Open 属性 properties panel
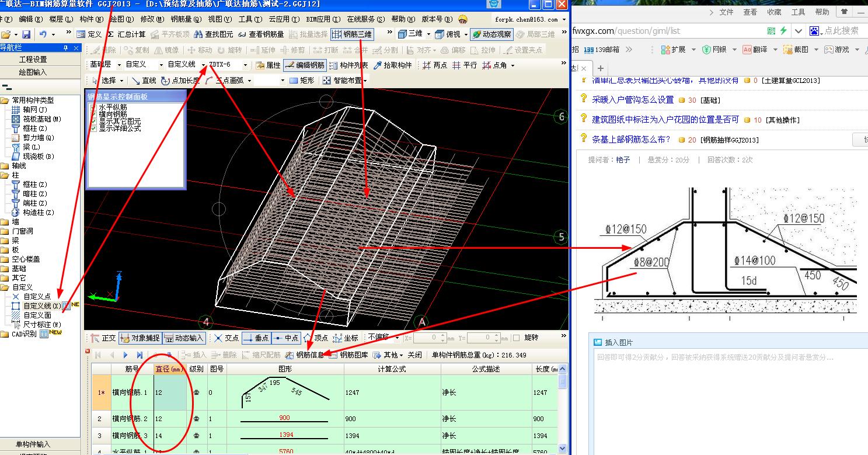868x455 pixels. [x=269, y=65]
